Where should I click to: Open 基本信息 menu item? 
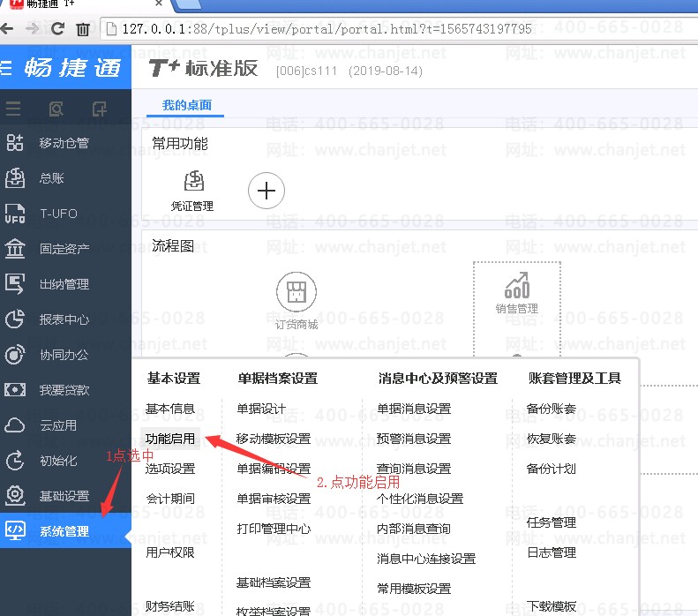(x=170, y=409)
